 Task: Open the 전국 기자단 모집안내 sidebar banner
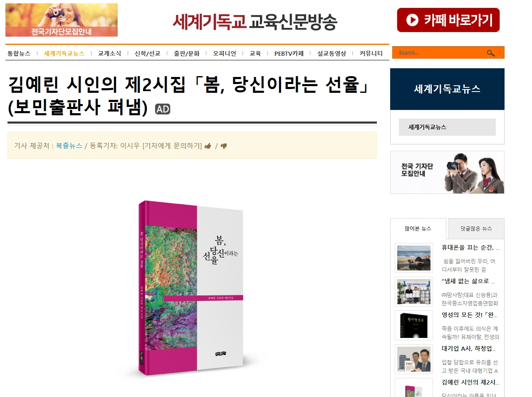click(447, 172)
